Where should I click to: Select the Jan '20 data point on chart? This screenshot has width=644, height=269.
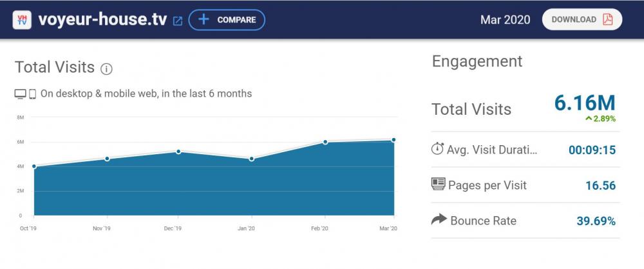point(251,159)
